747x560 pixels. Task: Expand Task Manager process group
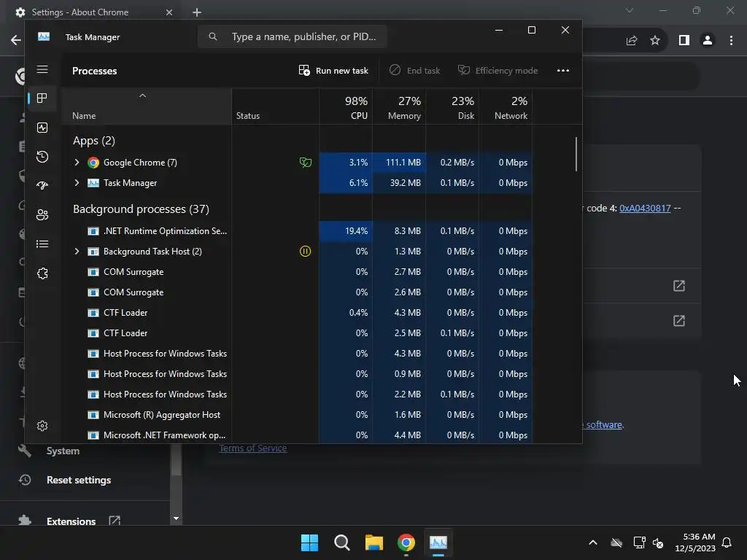(77, 183)
